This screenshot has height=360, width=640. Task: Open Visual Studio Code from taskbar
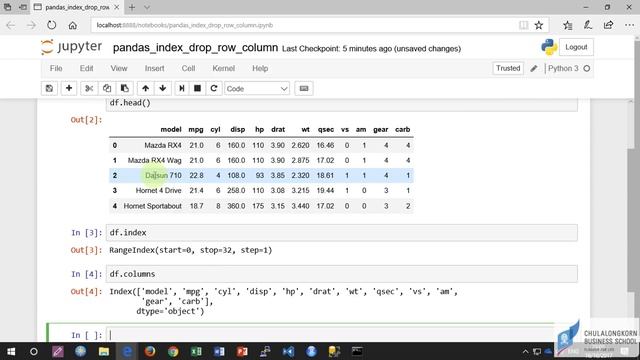(x=289, y=351)
